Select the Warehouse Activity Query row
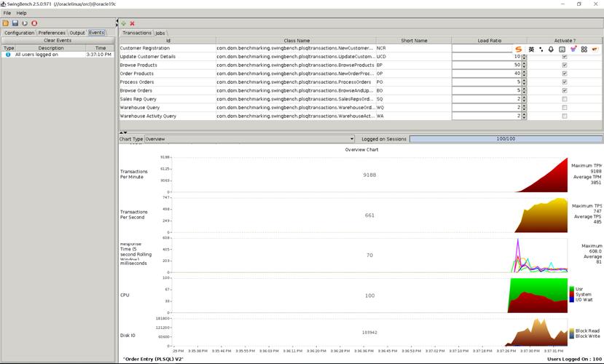This screenshot has height=364, width=604. [361, 116]
